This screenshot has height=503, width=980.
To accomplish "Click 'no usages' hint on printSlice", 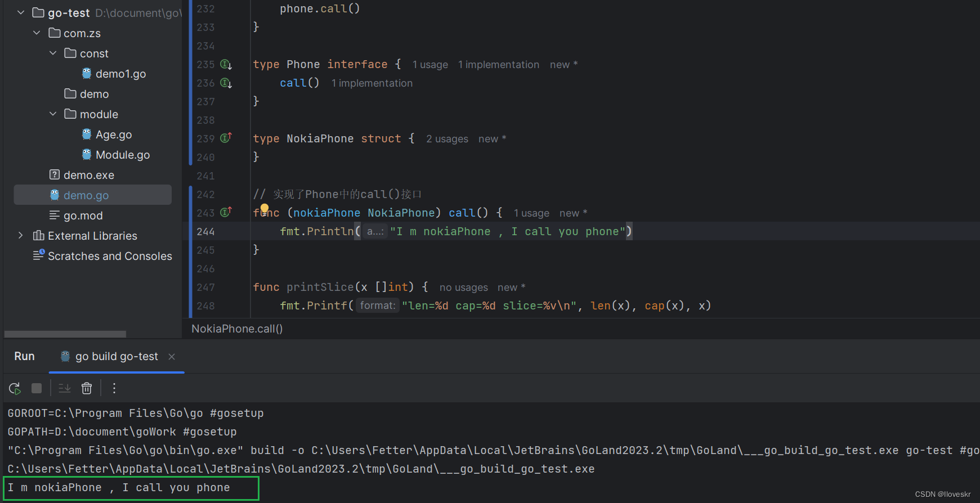I will click(x=463, y=288).
